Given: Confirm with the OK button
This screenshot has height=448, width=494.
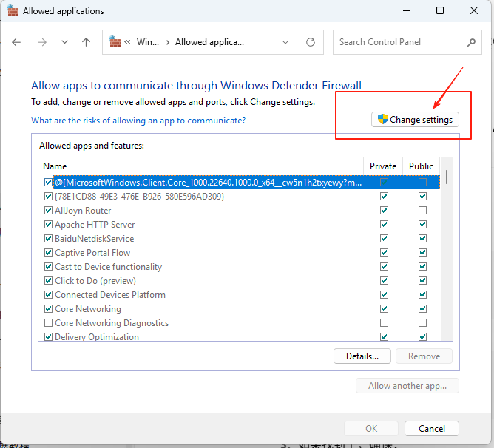Looking at the screenshot, I should point(371,429).
